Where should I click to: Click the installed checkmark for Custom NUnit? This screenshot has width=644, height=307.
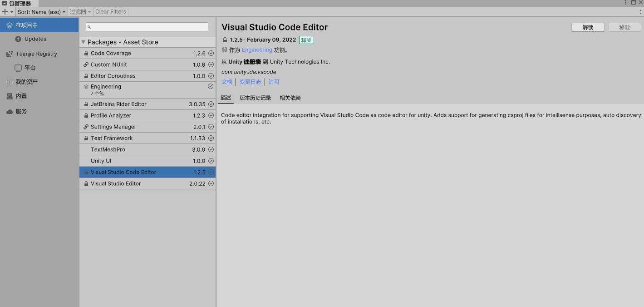[x=211, y=64]
